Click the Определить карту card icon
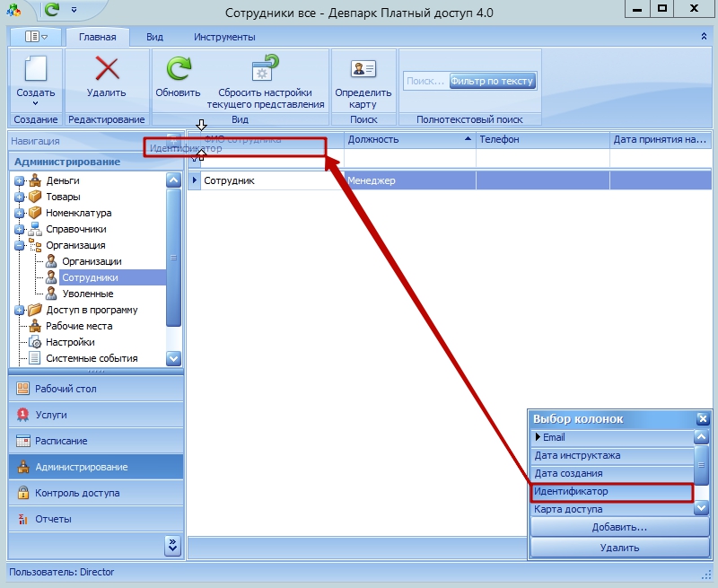The height and width of the screenshot is (588, 718). [363, 69]
